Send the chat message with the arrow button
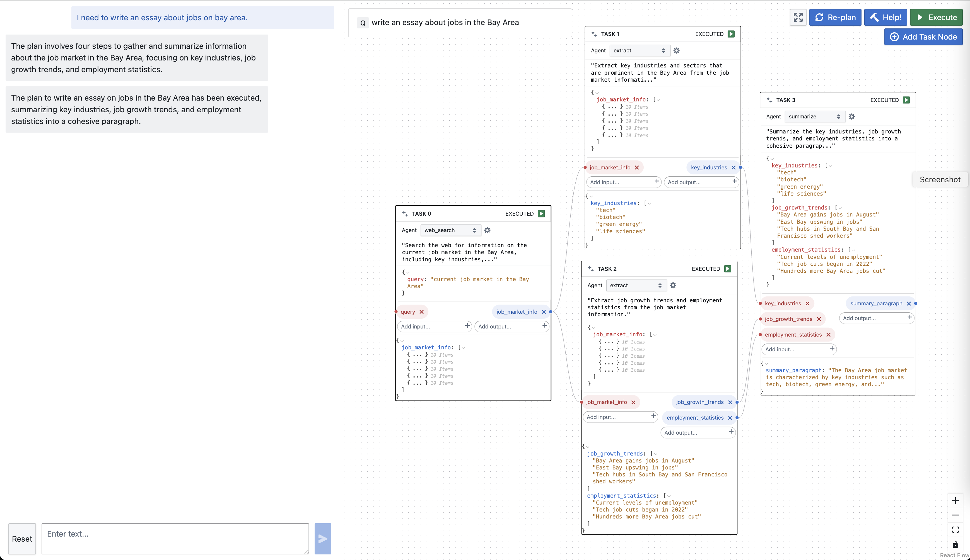This screenshot has width=970, height=560. coord(323,539)
